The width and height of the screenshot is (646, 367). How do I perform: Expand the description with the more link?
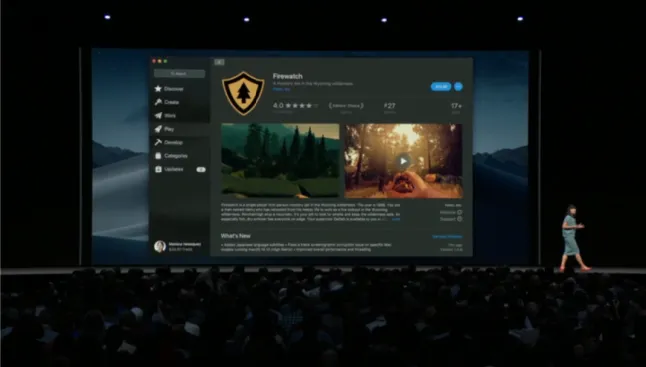(396, 220)
